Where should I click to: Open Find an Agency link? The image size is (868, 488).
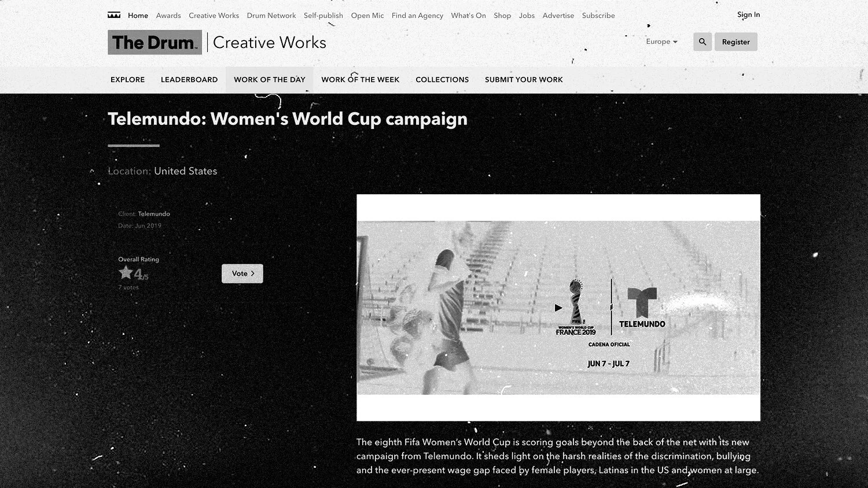[x=417, y=16]
